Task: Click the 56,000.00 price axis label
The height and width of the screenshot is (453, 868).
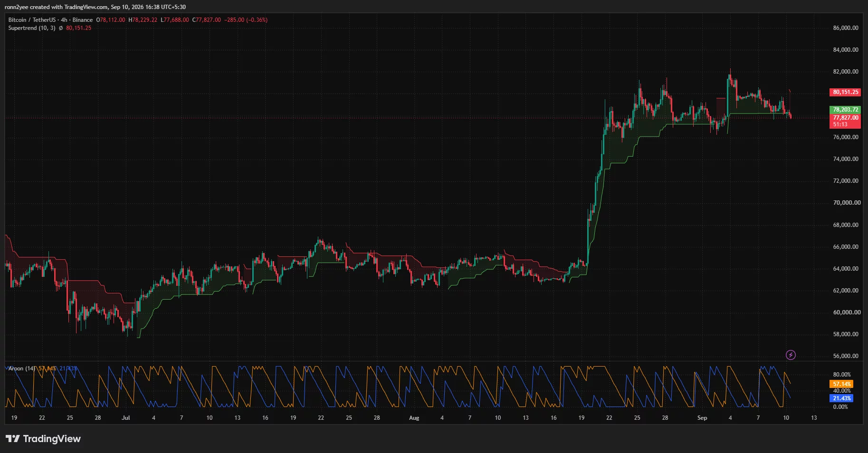Action: tap(846, 356)
